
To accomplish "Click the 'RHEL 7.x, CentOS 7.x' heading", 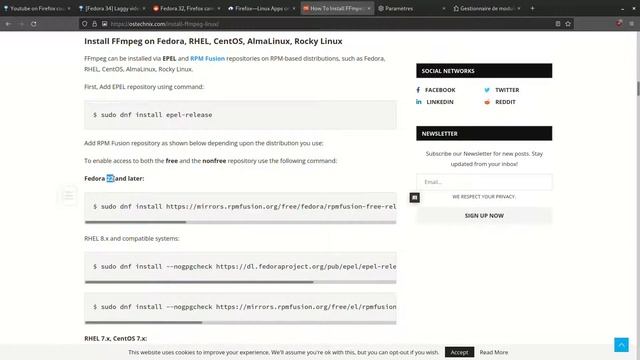I will (116, 338).
